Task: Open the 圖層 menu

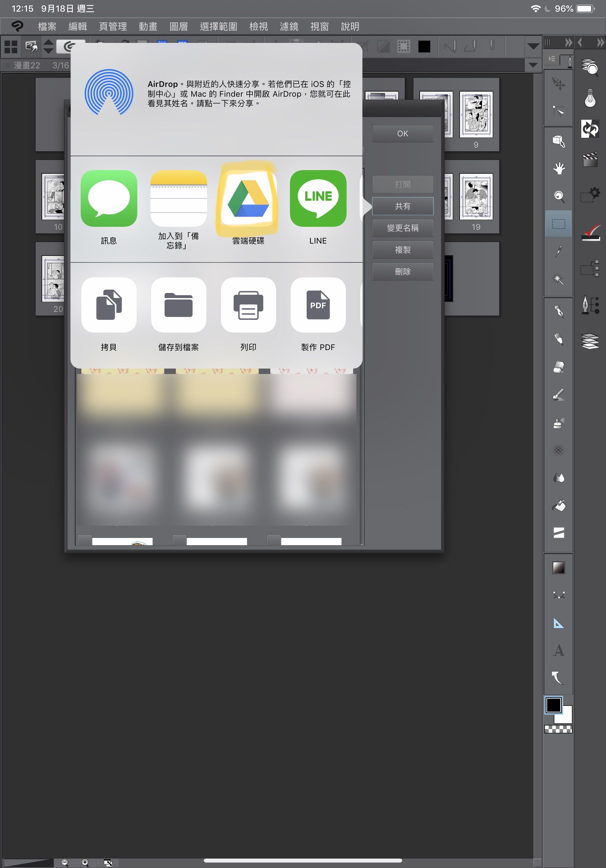Action: [179, 27]
